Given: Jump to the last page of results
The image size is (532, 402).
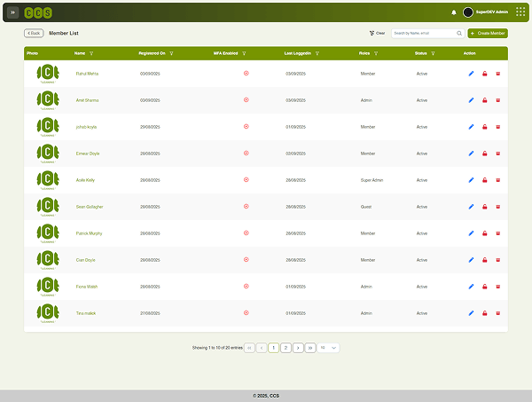Looking at the screenshot, I should pos(310,348).
